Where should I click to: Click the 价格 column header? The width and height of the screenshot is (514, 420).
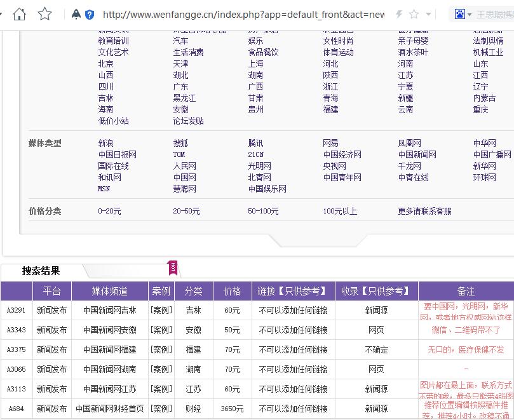[x=232, y=291]
